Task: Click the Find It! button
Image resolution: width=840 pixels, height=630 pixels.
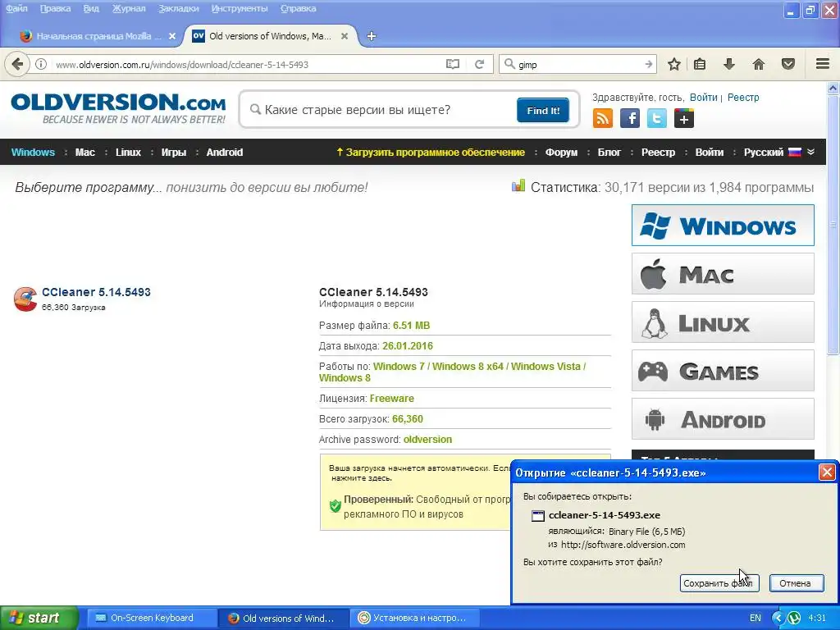Action: pyautogui.click(x=543, y=111)
